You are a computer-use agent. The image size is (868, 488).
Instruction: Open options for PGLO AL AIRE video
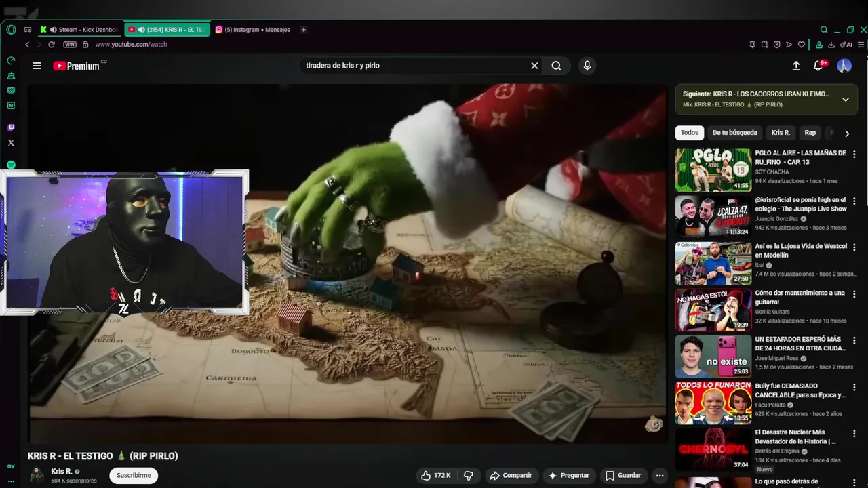[x=854, y=155]
